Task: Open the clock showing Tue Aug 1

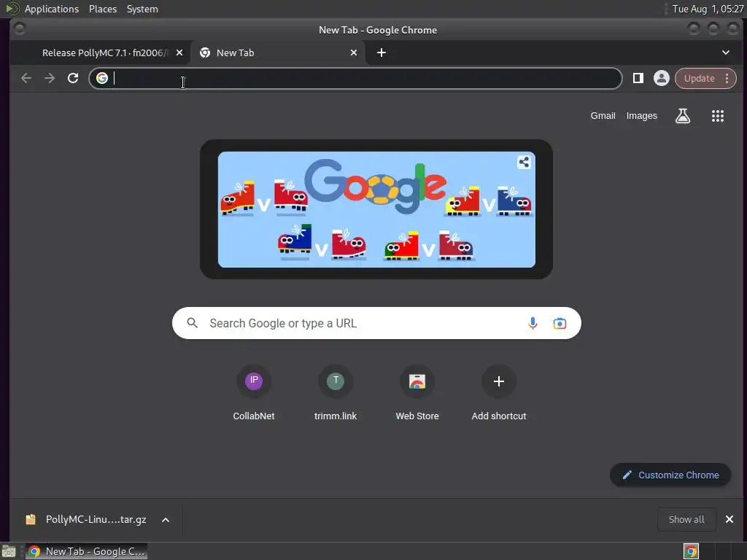Action: [x=708, y=9]
